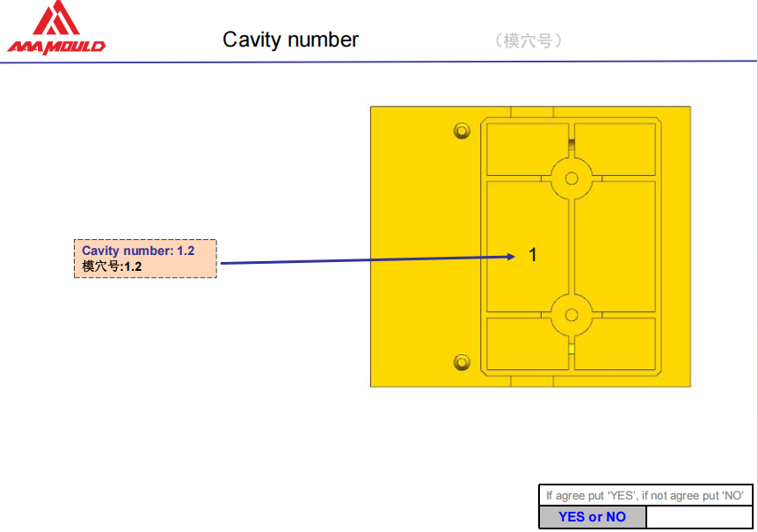This screenshot has width=758, height=532.
Task: Click the blue arrowhead pointing at the mold
Action: click(511, 257)
